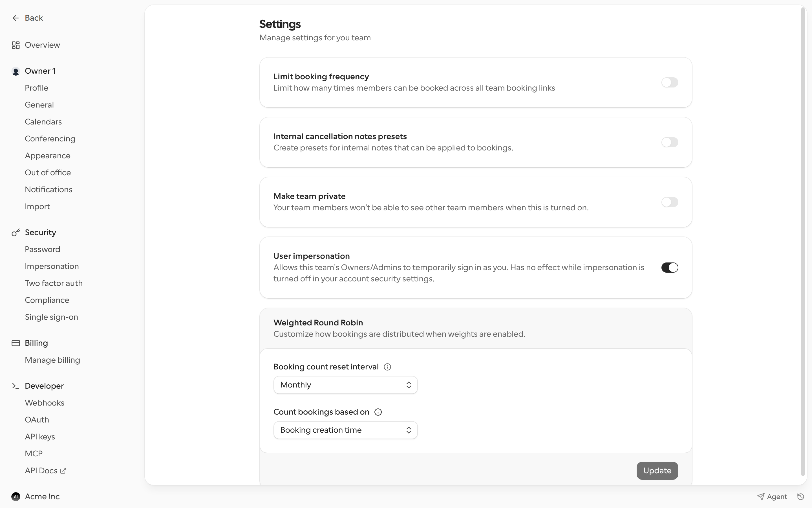
Task: Open Notifications settings
Action: point(49,189)
